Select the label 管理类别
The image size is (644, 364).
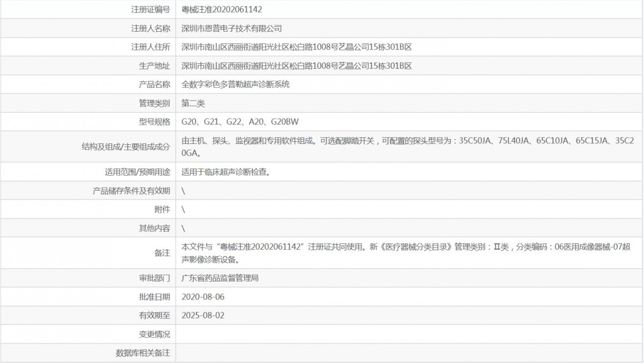click(155, 103)
